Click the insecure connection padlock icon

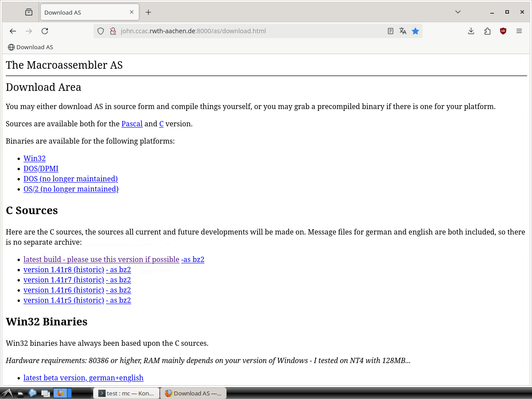pyautogui.click(x=113, y=31)
